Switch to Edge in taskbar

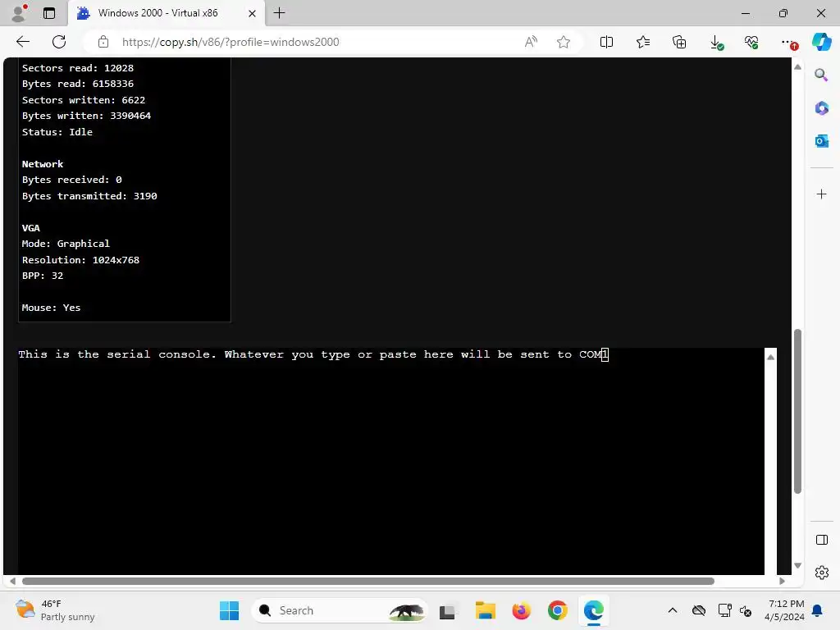tap(594, 610)
